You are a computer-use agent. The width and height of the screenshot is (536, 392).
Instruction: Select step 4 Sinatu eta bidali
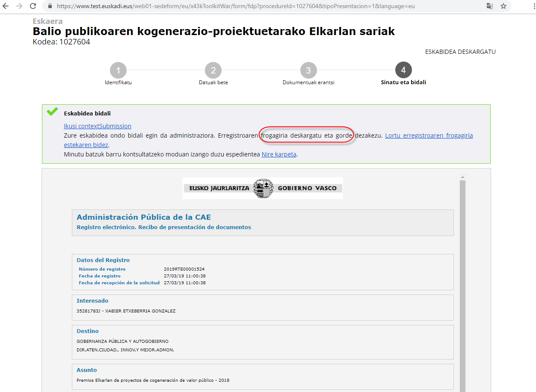pyautogui.click(x=403, y=71)
